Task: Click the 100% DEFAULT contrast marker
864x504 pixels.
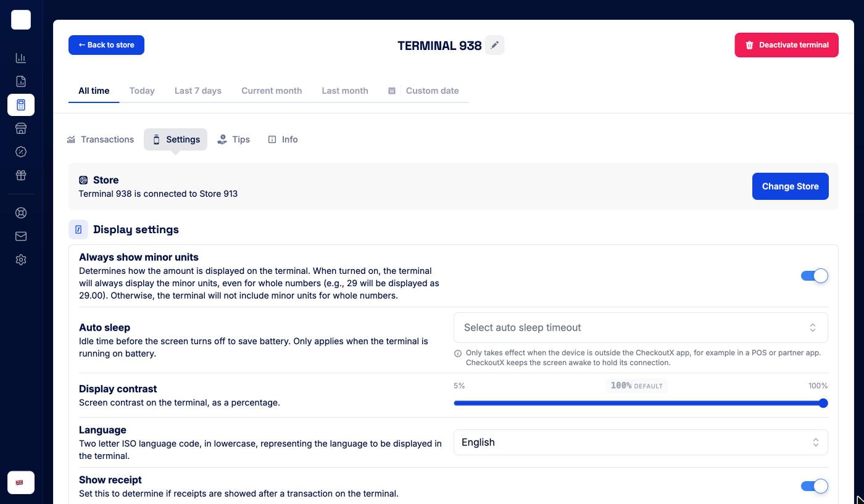Action: tap(636, 386)
